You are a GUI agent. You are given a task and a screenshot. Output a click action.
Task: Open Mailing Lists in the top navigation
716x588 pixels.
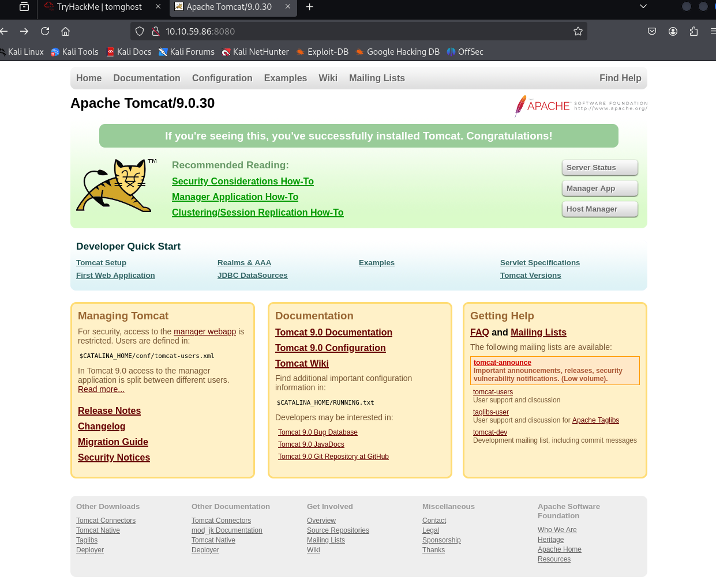377,78
